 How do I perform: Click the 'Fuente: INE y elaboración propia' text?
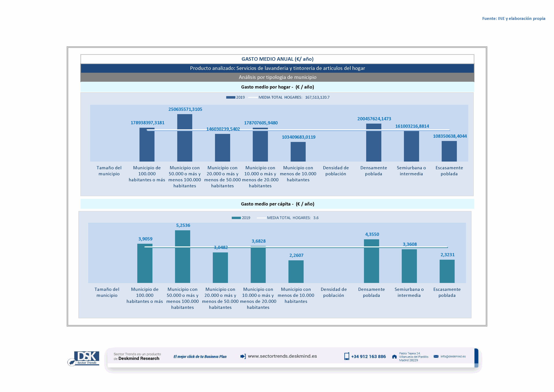pyautogui.click(x=513, y=19)
